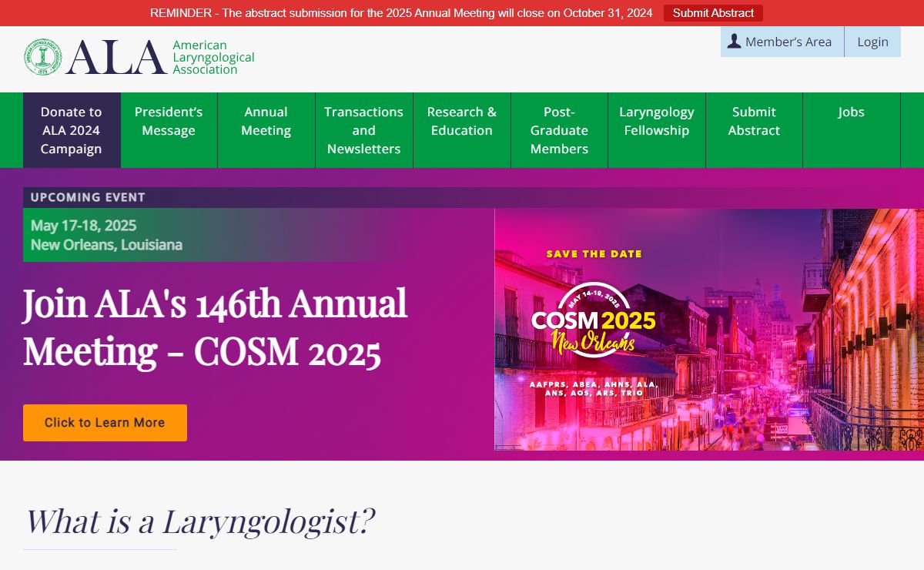This screenshot has height=570, width=924.
Task: Click the COSM 2025 New Orleans banner image
Action: (x=709, y=330)
